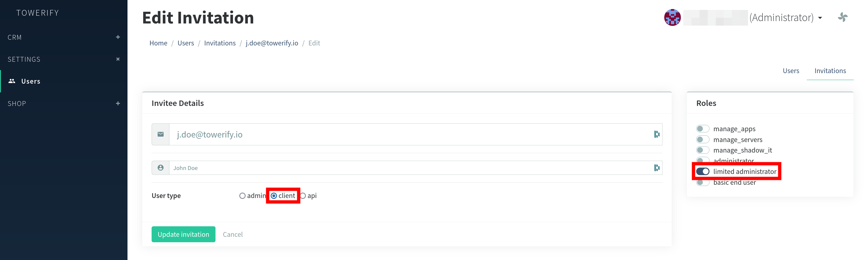Click the person icon beside name field
The height and width of the screenshot is (260, 868).
point(160,168)
